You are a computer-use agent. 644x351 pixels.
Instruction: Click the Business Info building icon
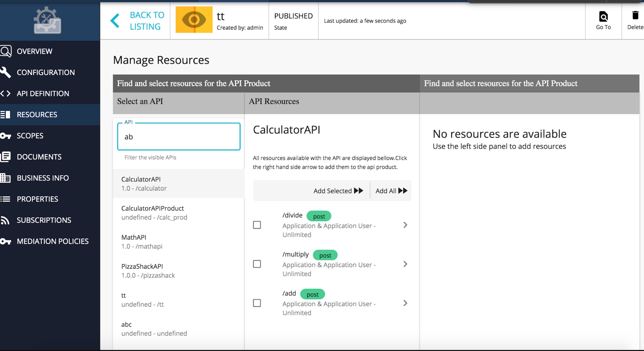[6, 178]
